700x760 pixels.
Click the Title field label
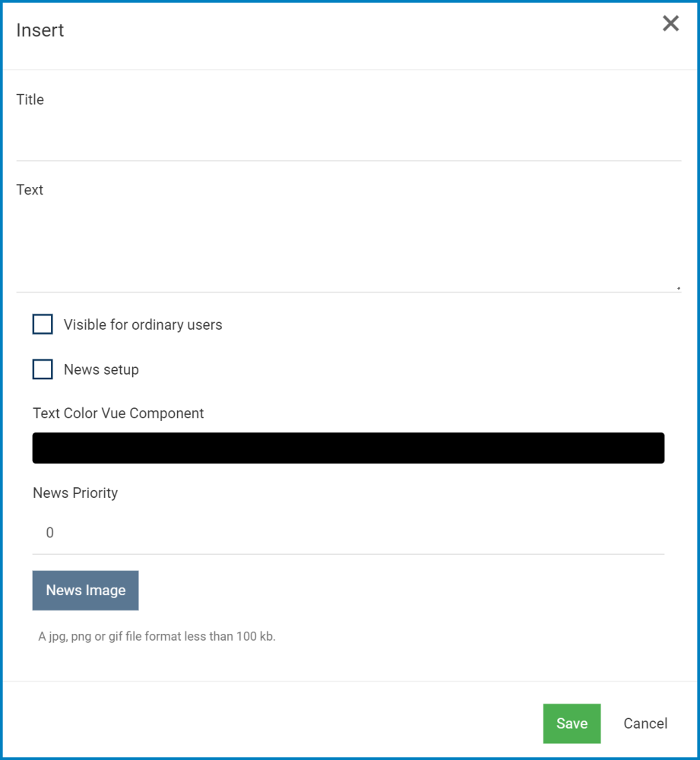[x=30, y=100]
